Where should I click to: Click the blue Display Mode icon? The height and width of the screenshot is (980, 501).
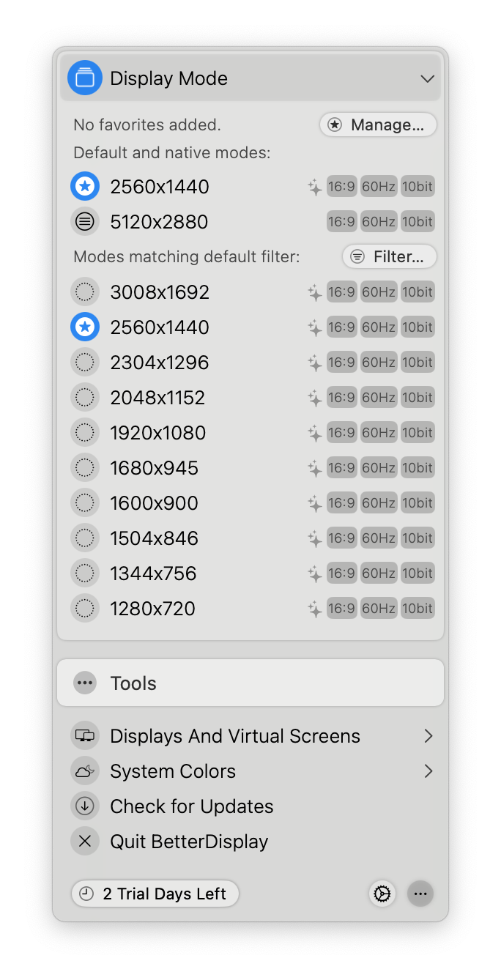pos(85,78)
